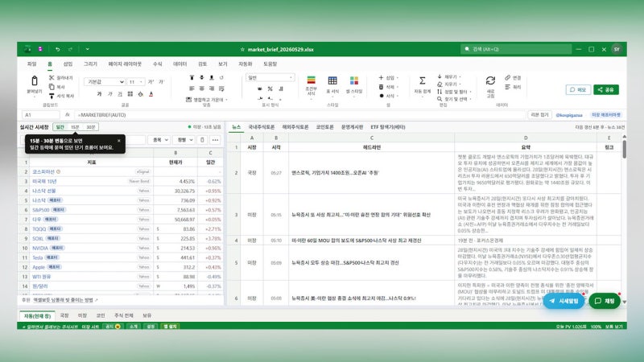Screen dimensions: 644x362
Task: Expand the Insert cells dropdown
Action: [398, 77]
